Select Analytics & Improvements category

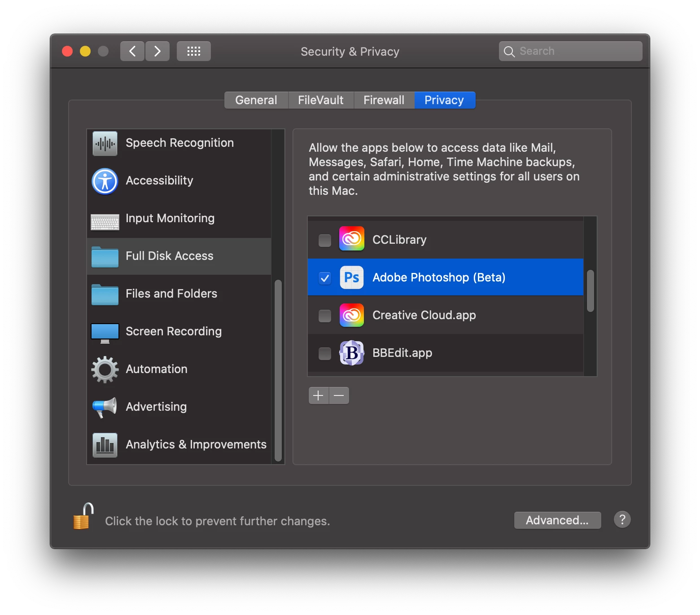coord(179,445)
